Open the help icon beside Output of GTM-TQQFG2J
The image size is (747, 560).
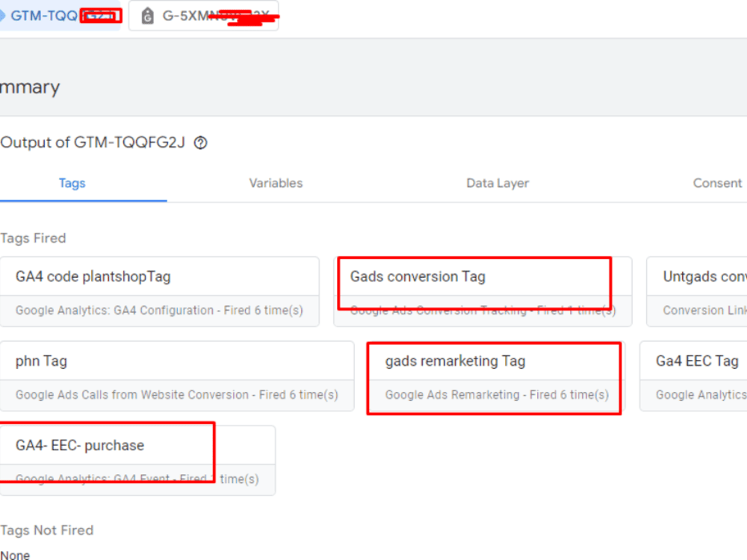200,143
